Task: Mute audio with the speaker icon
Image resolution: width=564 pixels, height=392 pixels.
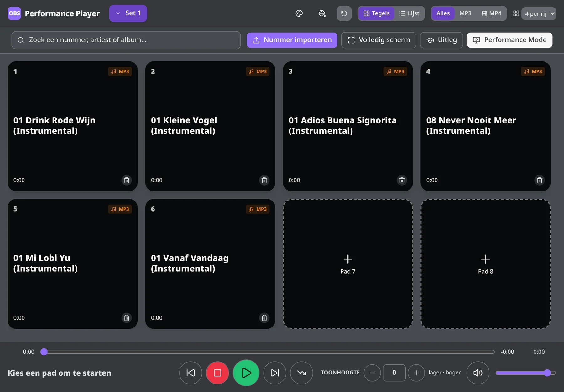Action: (478, 373)
